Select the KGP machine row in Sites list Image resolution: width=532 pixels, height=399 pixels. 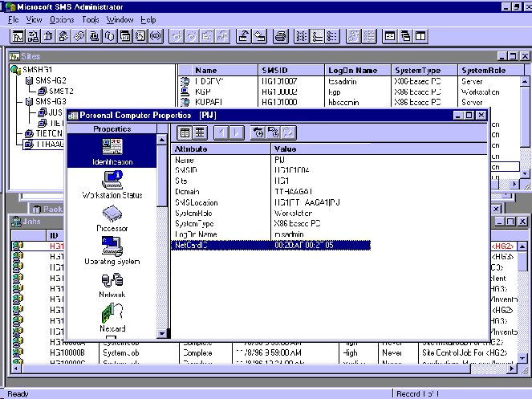350,92
